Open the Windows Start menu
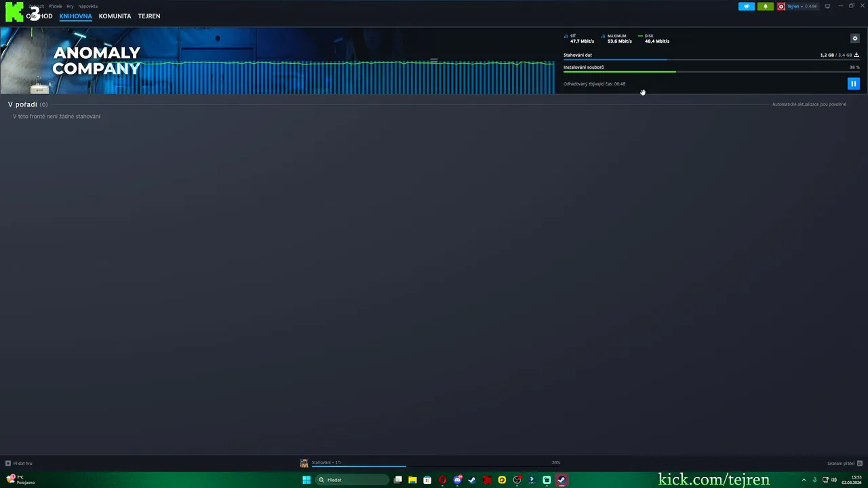The width and height of the screenshot is (868, 488). [307, 480]
